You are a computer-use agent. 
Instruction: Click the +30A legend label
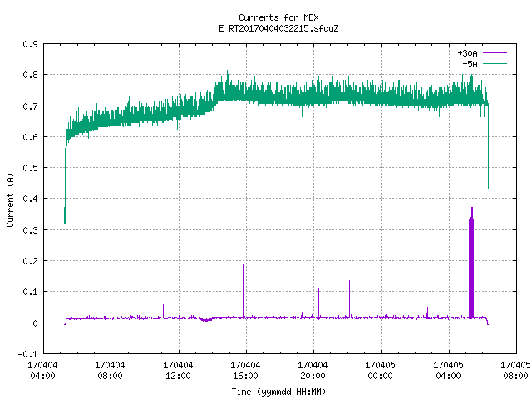[467, 53]
